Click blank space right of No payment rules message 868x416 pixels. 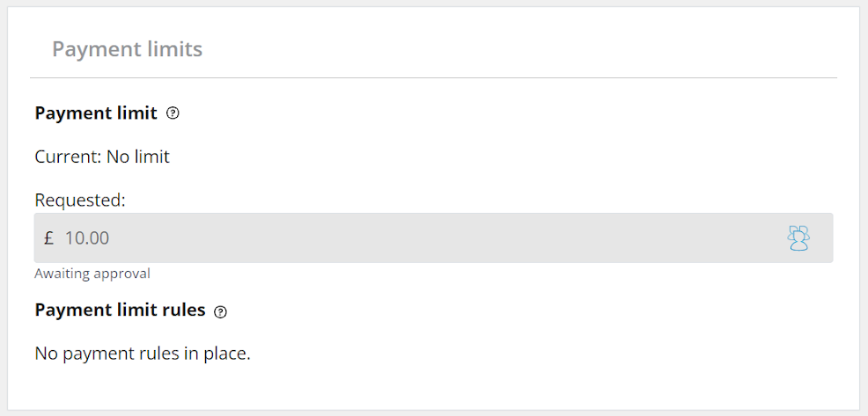tap(528, 354)
